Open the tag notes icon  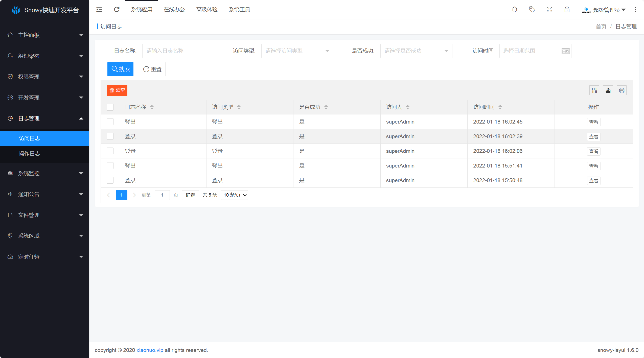(x=532, y=10)
